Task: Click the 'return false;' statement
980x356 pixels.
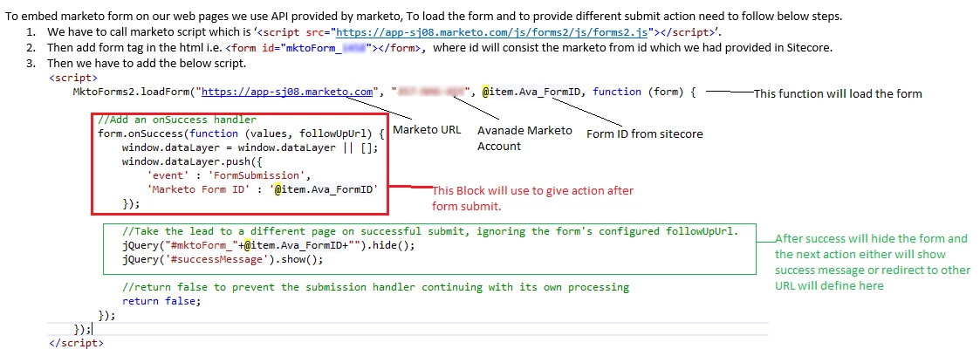Action: pos(161,301)
